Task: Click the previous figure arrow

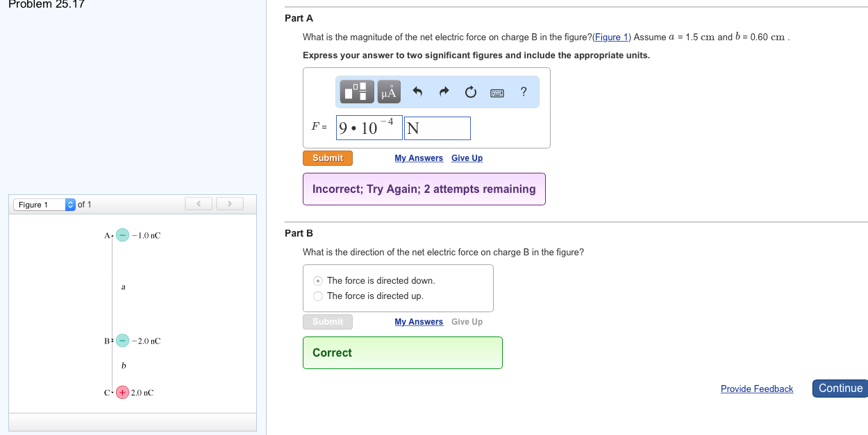Action: pyautogui.click(x=199, y=203)
